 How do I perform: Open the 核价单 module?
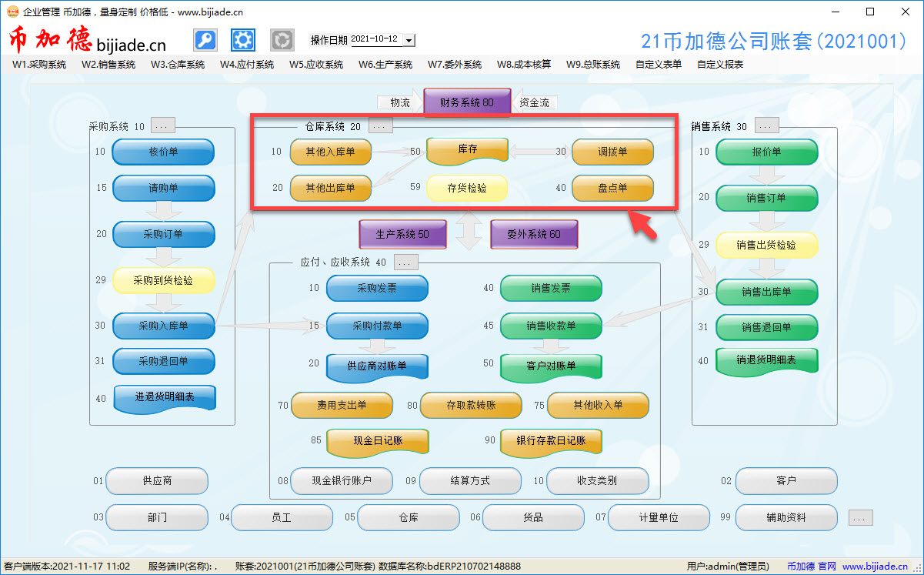(x=163, y=152)
